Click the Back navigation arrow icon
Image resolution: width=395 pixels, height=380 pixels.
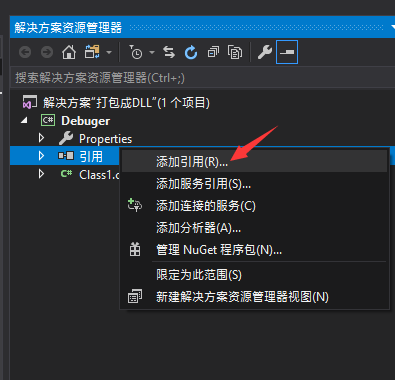point(25,52)
